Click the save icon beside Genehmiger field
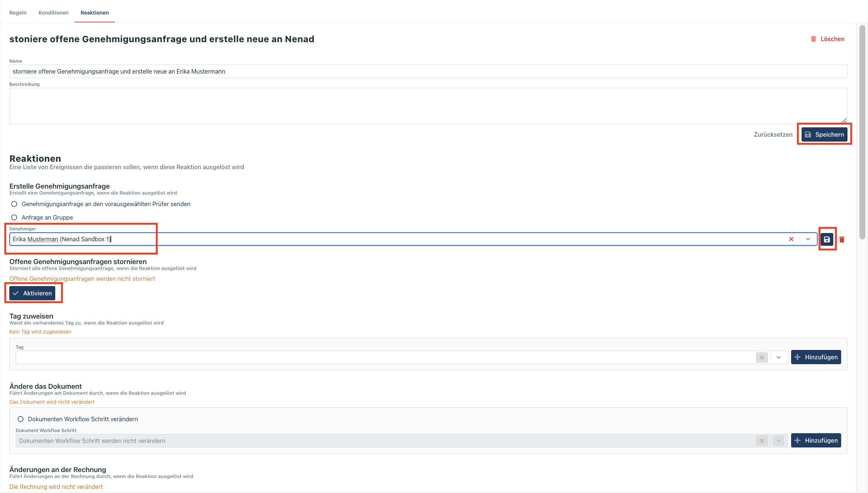Viewport: 868px width, 493px height. [x=827, y=239]
